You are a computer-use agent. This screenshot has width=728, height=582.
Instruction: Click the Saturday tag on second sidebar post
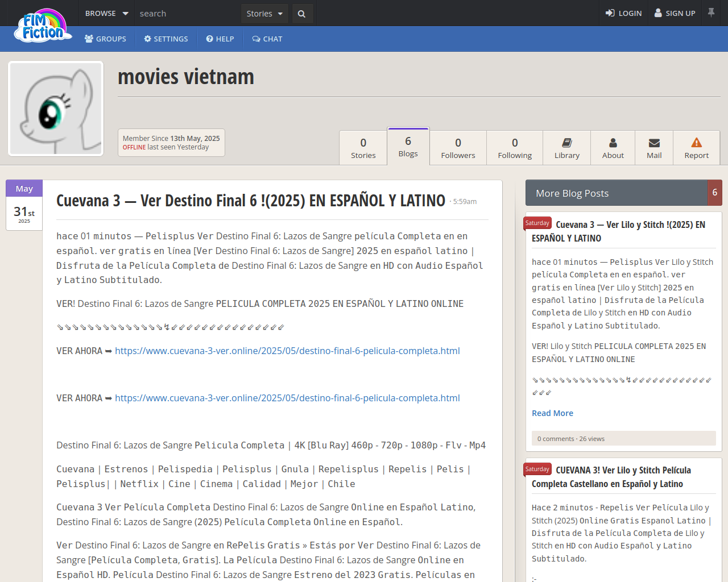pyautogui.click(x=537, y=469)
